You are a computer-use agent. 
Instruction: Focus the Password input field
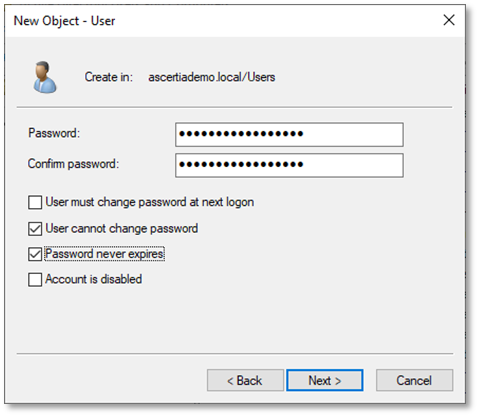click(x=289, y=134)
